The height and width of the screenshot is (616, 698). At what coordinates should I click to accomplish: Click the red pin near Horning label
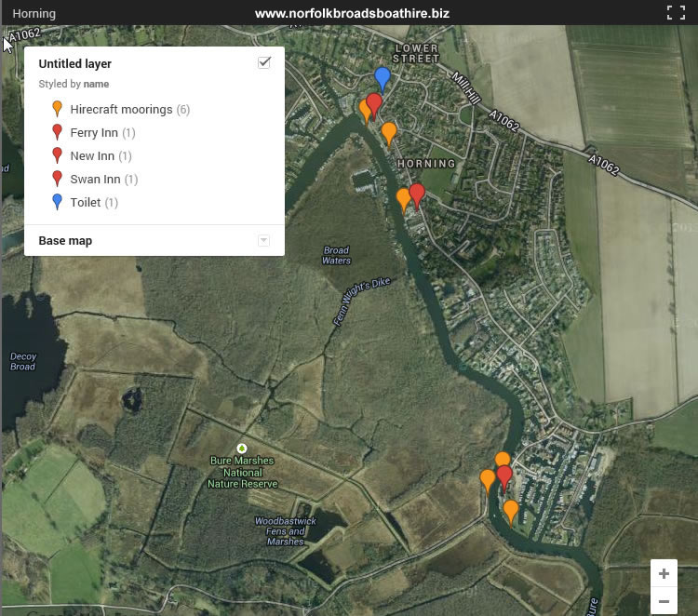click(417, 194)
